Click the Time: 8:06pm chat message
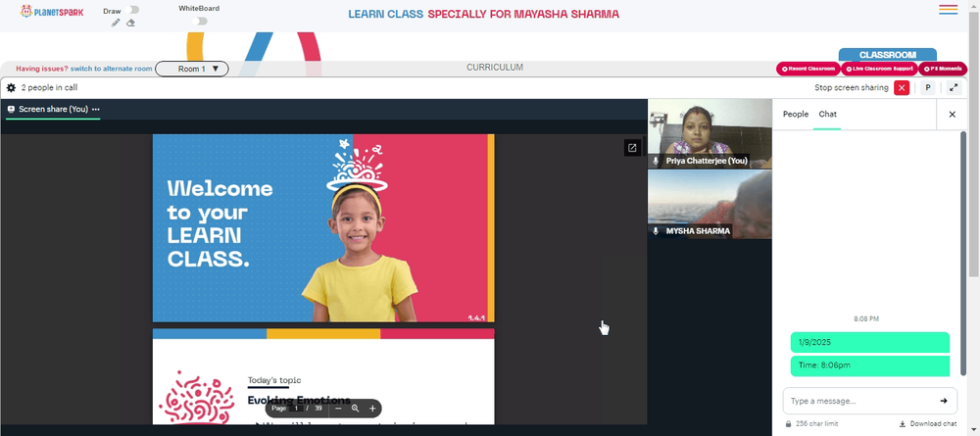This screenshot has width=980, height=436. (870, 365)
